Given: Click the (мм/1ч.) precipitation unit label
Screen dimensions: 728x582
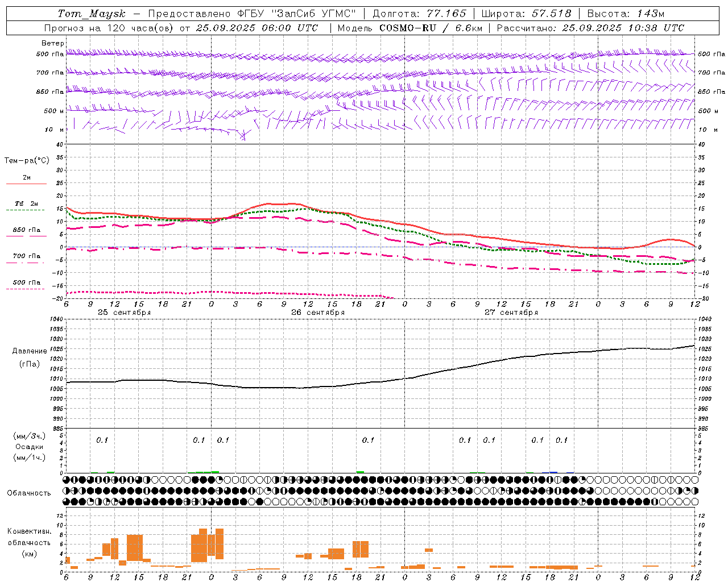Looking at the screenshot, I should click(x=30, y=458).
